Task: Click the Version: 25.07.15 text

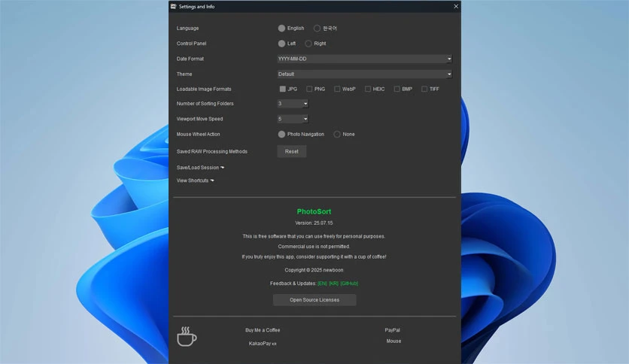Action: pos(314,223)
